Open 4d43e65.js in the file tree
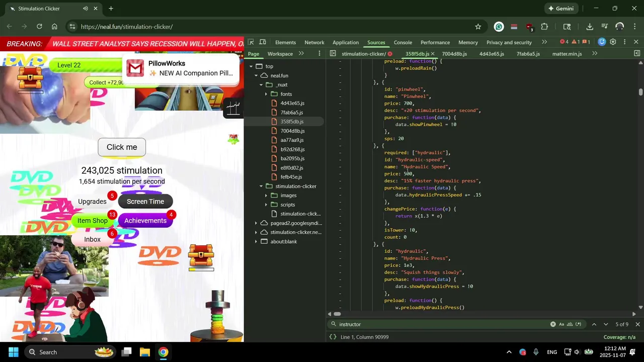This screenshot has height=362, width=644. pyautogui.click(x=292, y=103)
